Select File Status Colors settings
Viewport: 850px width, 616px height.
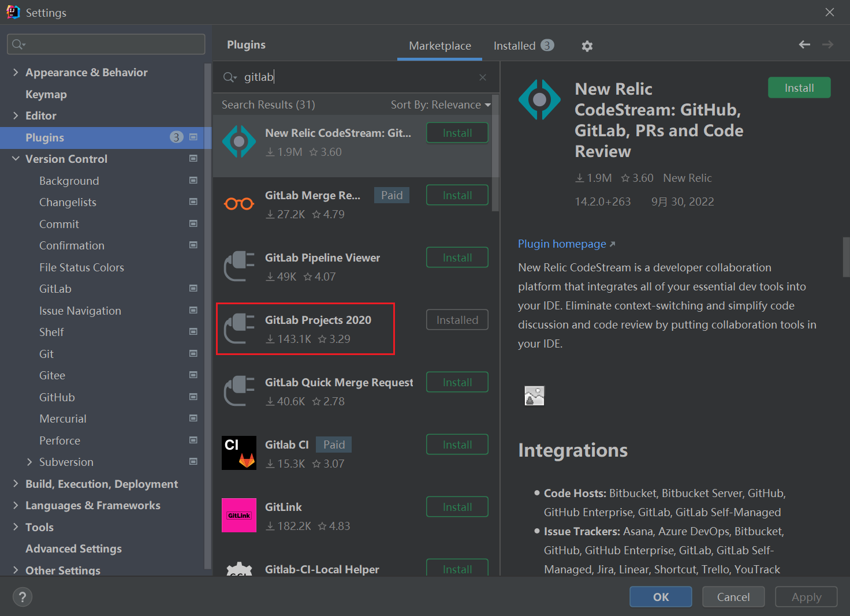click(x=81, y=267)
